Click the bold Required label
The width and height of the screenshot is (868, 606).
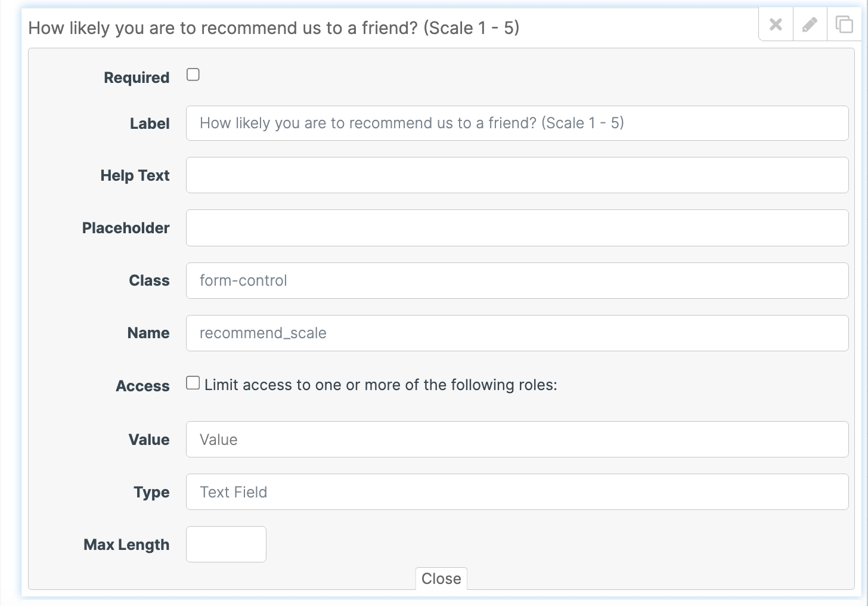click(137, 78)
